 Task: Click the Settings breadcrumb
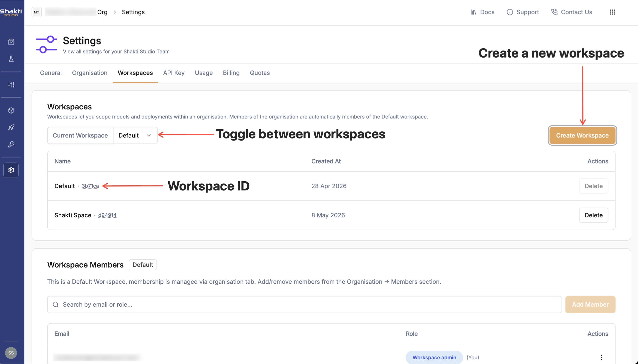pos(133,12)
